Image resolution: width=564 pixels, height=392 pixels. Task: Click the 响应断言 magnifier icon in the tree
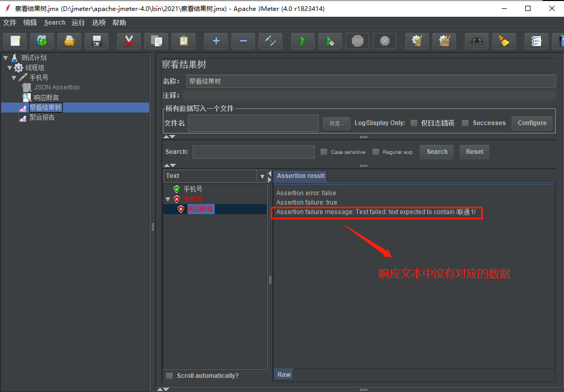27,97
